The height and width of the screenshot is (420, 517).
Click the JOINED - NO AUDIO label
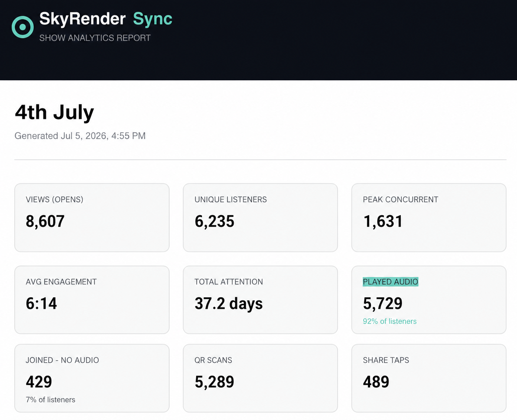click(x=62, y=360)
